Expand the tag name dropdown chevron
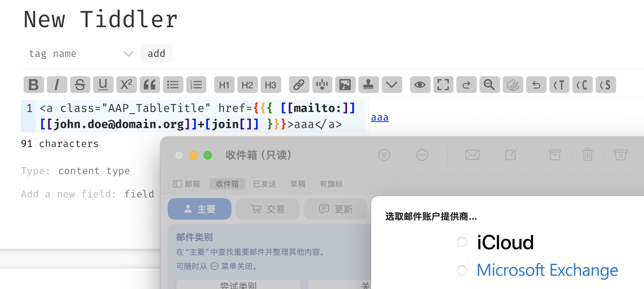The image size is (644, 289). pos(128,54)
